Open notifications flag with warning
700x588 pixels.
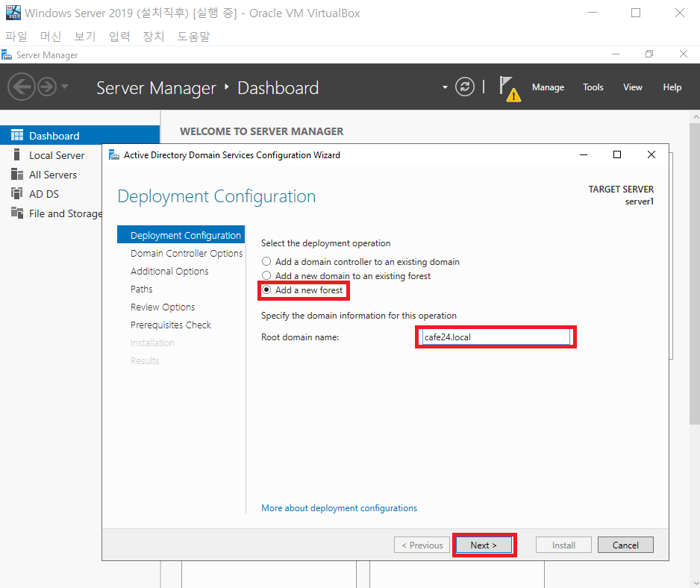(510, 88)
